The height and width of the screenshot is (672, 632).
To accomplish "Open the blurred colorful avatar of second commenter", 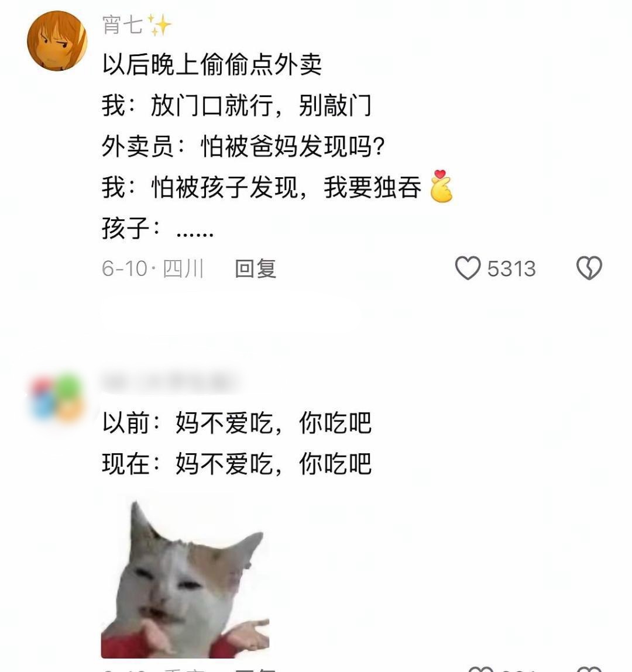I will point(57,398).
